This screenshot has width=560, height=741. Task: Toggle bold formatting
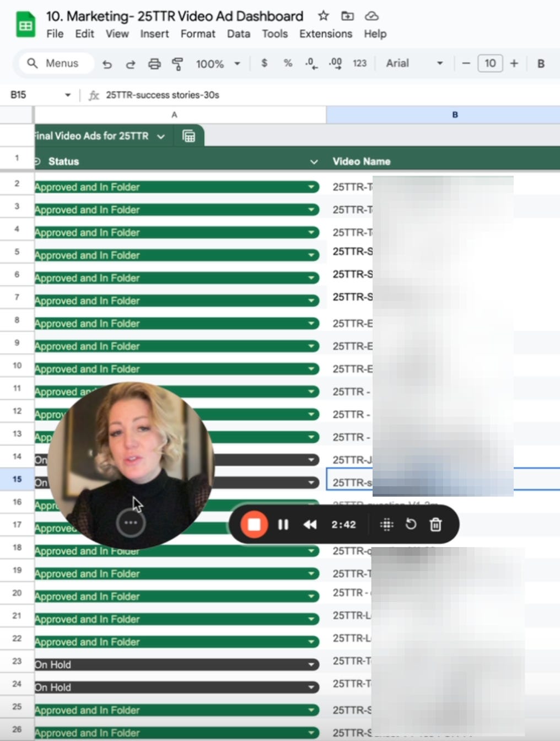click(541, 63)
